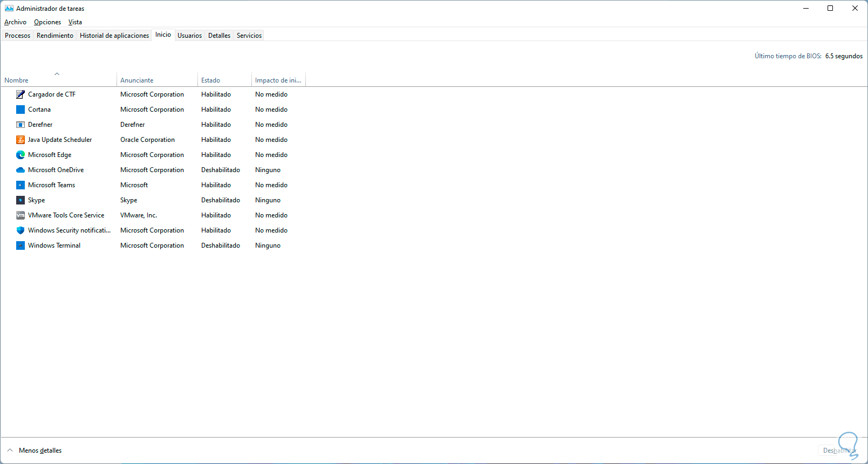
Task: Click Ninguno impact for Skype
Action: [268, 200]
